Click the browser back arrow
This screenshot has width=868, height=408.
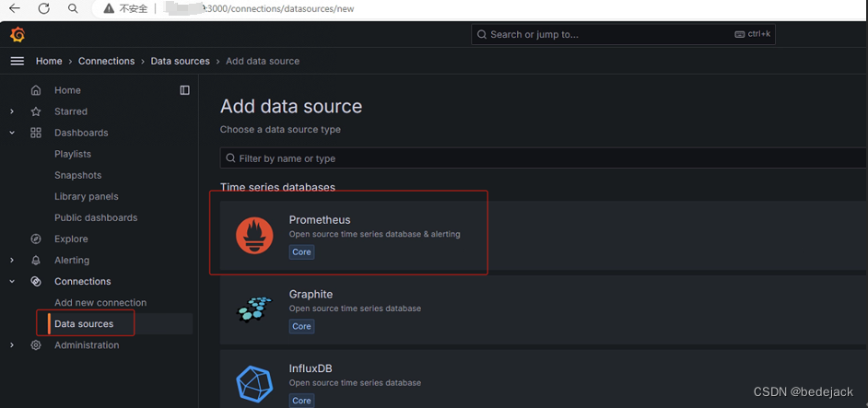coord(15,9)
